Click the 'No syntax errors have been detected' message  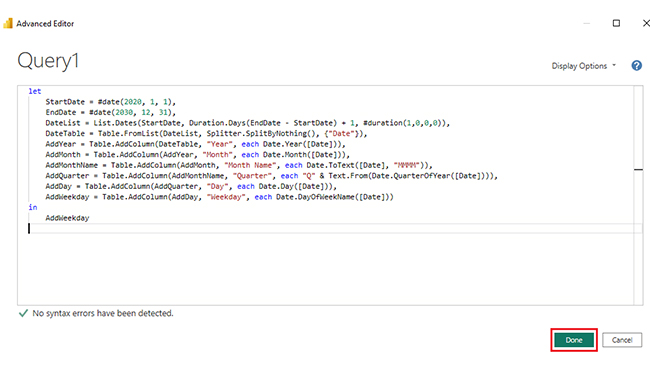(x=103, y=313)
